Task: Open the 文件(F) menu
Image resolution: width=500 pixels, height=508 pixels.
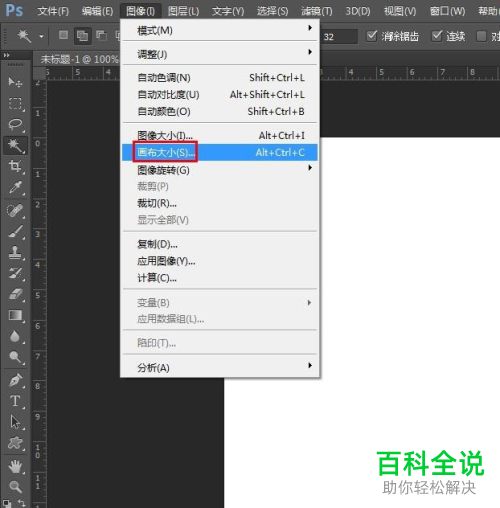Action: point(53,11)
